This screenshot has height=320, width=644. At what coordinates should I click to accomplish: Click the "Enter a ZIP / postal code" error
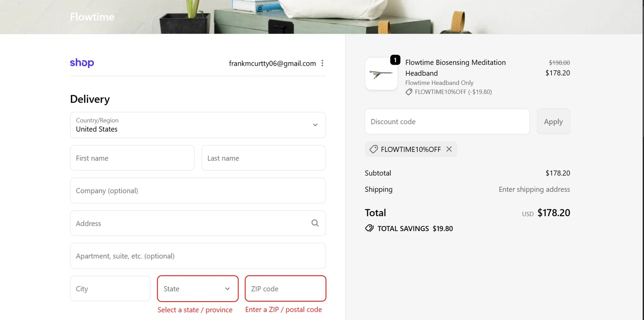pyautogui.click(x=283, y=309)
